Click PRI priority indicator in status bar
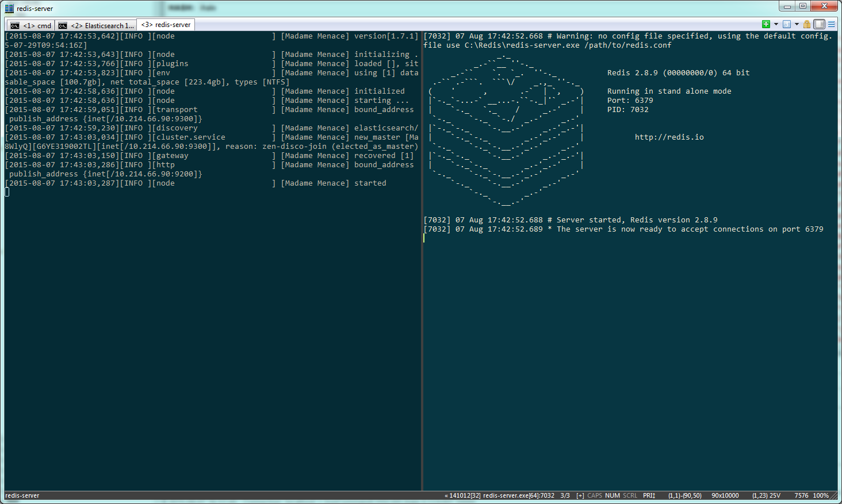This screenshot has height=504, width=842. 649,495
